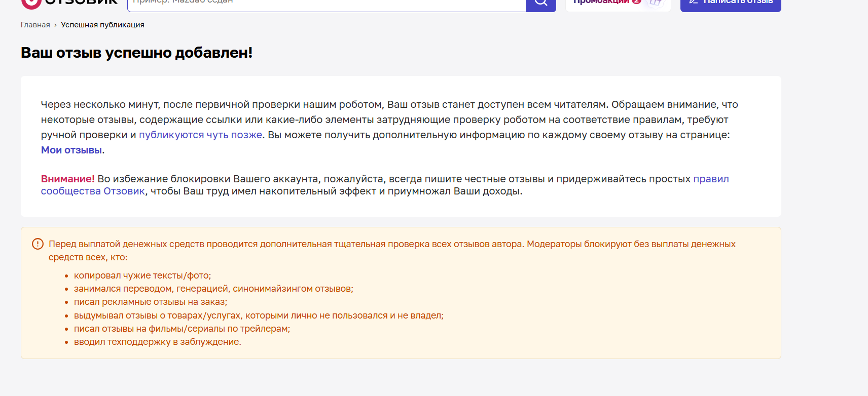Open the Мои отзывы link
The image size is (868, 396).
[71, 150]
